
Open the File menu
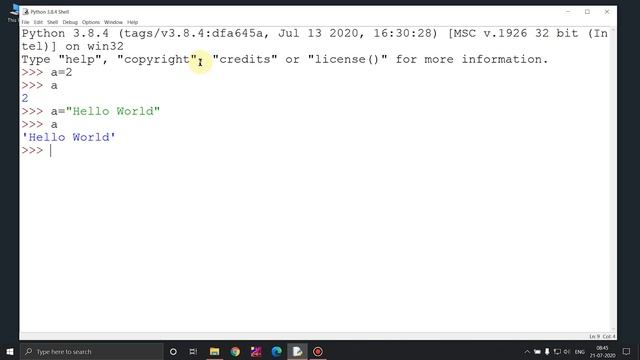tap(26, 22)
